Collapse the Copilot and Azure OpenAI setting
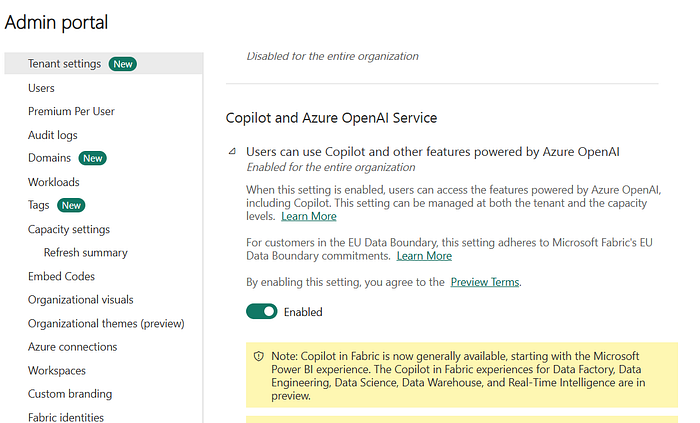 click(233, 152)
